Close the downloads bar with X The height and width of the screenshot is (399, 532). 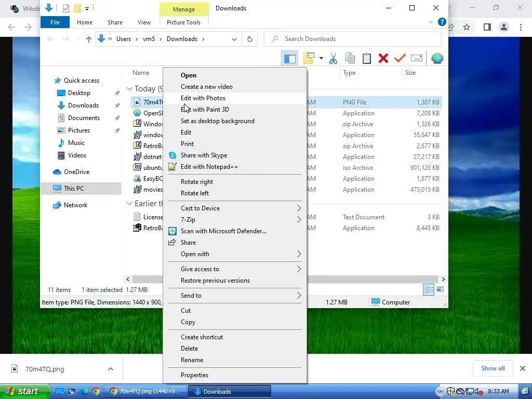523,368
